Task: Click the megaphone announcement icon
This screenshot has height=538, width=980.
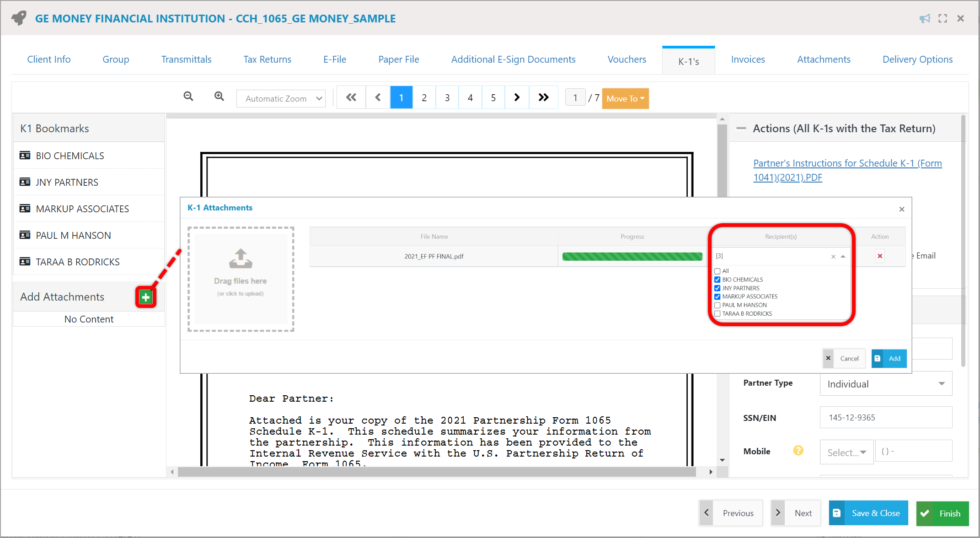Action: (x=925, y=18)
